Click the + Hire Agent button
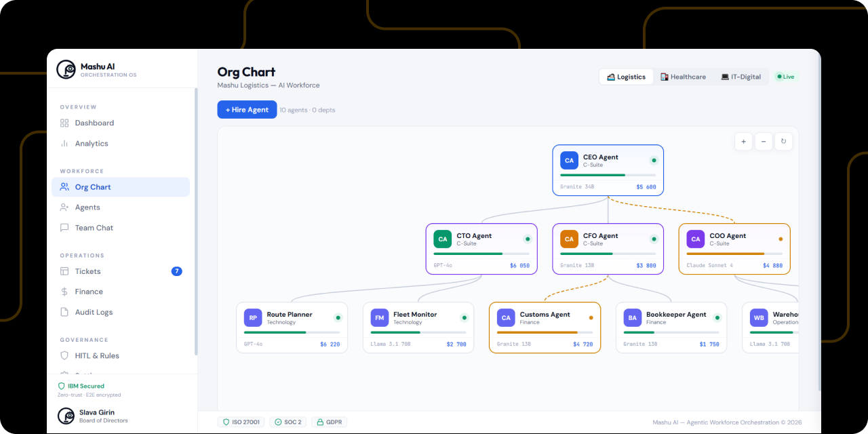The image size is (868, 434). click(247, 109)
